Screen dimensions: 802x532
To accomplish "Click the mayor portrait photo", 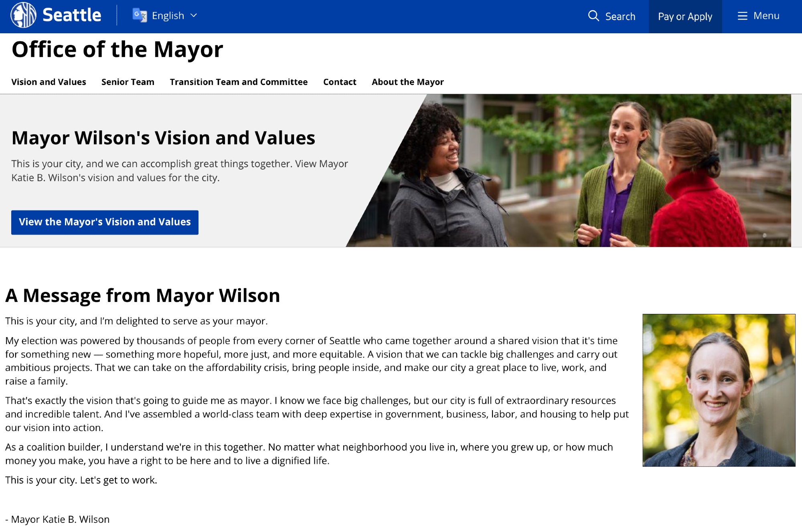I will (719, 390).
